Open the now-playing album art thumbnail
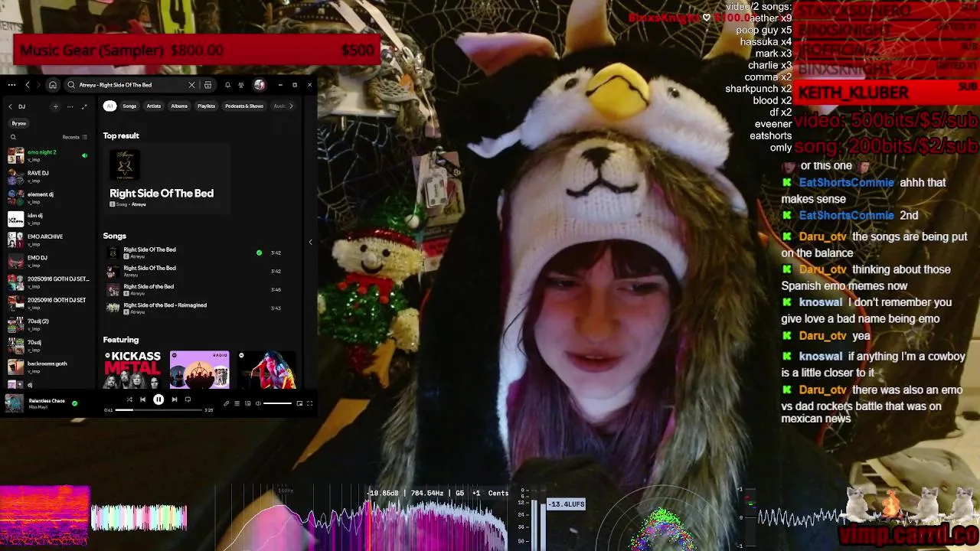Image resolution: width=980 pixels, height=551 pixels. coord(14,403)
